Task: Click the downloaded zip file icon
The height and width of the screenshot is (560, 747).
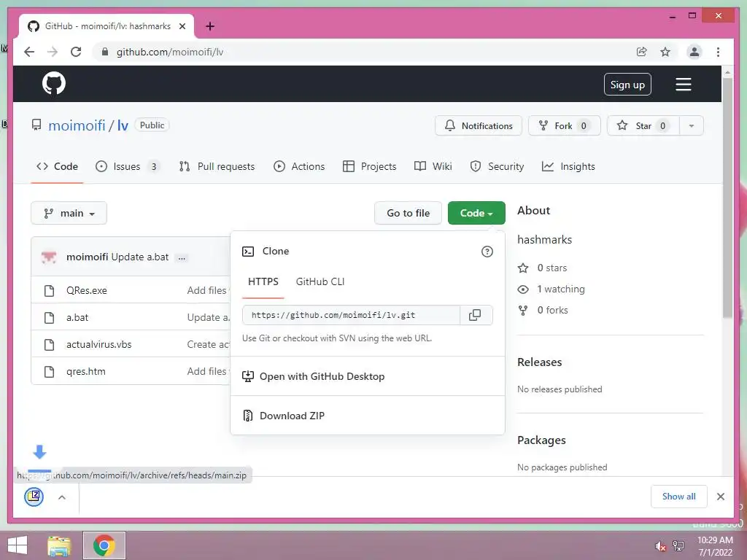Action: tap(34, 497)
